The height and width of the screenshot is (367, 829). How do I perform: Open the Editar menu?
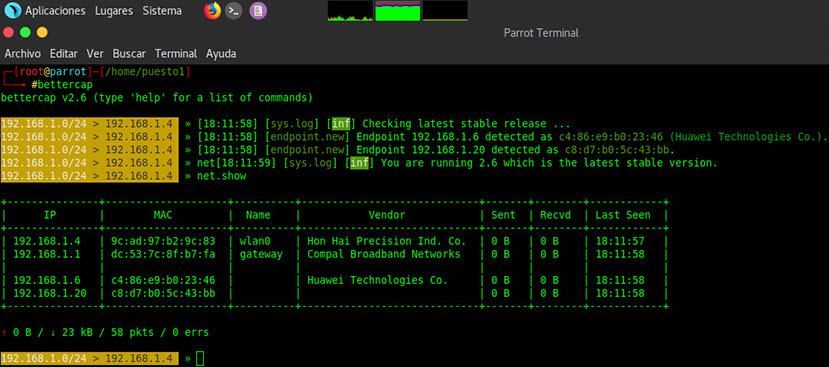click(x=63, y=53)
